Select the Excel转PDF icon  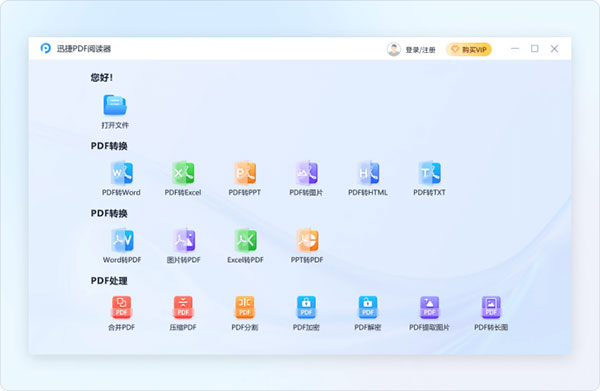(x=246, y=240)
